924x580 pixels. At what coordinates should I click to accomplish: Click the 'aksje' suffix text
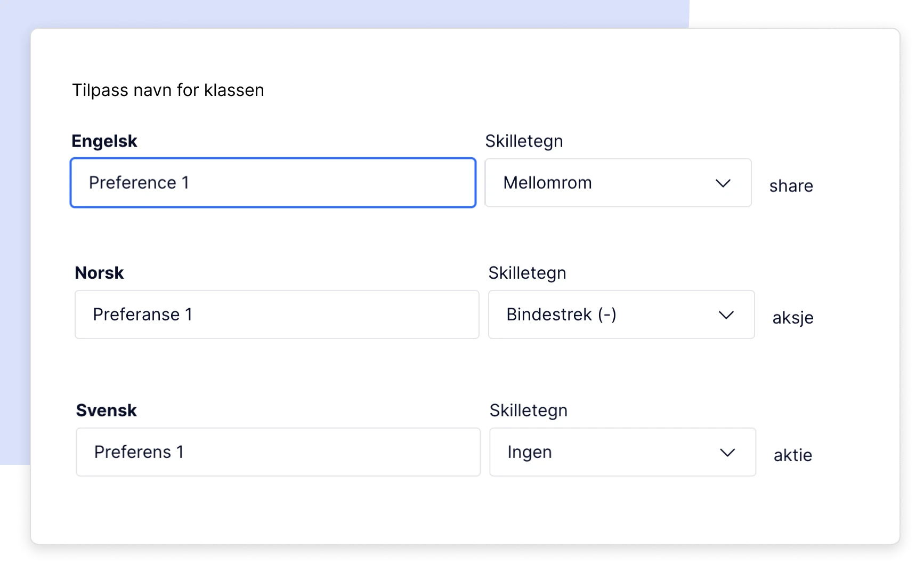(x=793, y=318)
